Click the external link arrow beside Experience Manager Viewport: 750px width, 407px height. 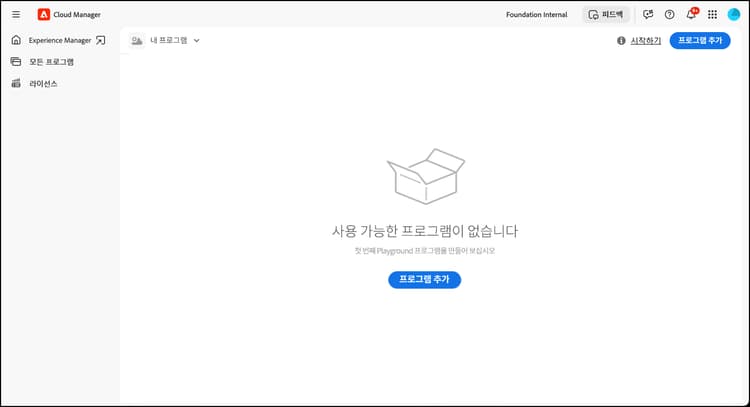[x=100, y=41]
